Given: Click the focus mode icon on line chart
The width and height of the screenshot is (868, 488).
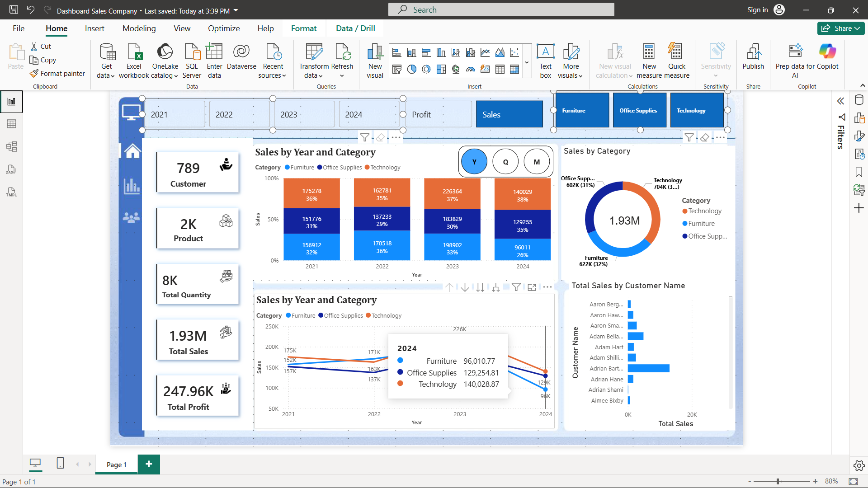Looking at the screenshot, I should [x=532, y=287].
